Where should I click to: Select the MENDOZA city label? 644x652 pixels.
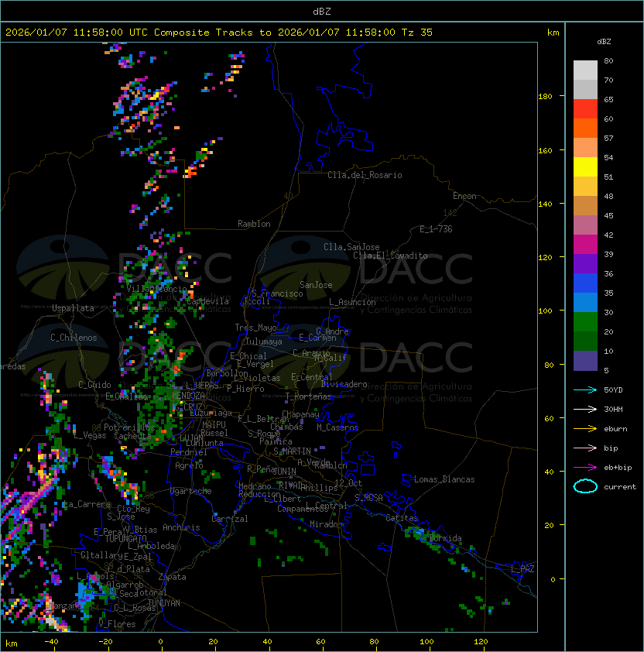(x=188, y=396)
